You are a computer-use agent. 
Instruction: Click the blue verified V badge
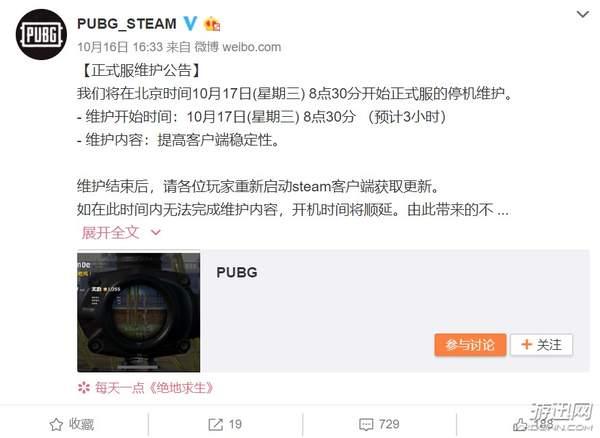(190, 24)
